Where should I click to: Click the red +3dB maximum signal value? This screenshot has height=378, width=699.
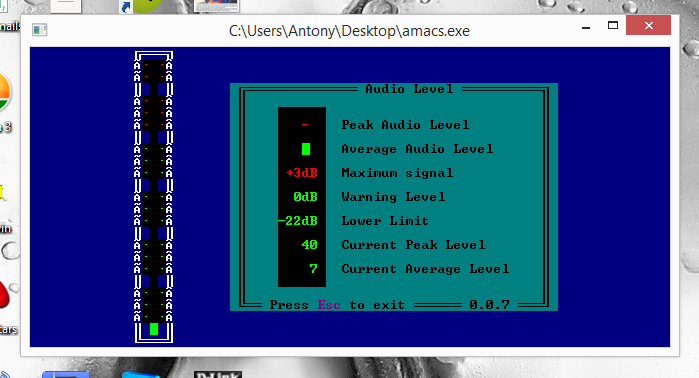(x=302, y=173)
